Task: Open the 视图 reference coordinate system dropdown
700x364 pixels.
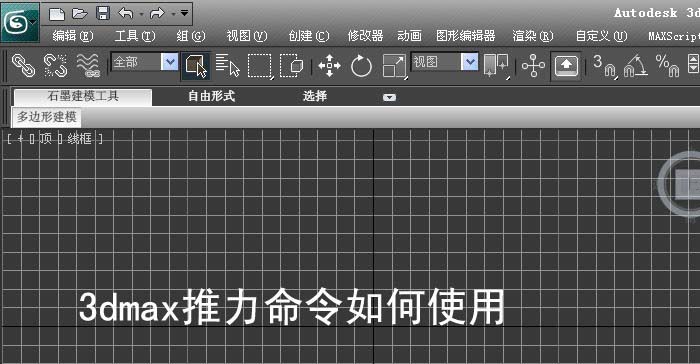Action: (445, 62)
